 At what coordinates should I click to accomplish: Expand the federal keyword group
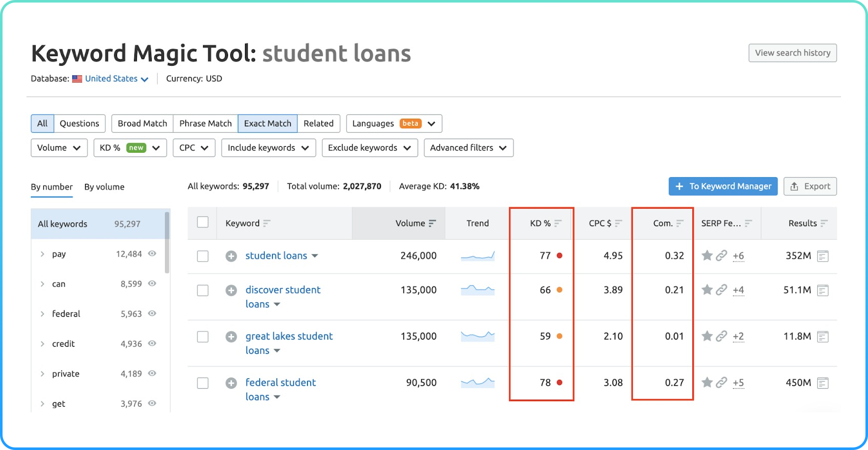42,314
